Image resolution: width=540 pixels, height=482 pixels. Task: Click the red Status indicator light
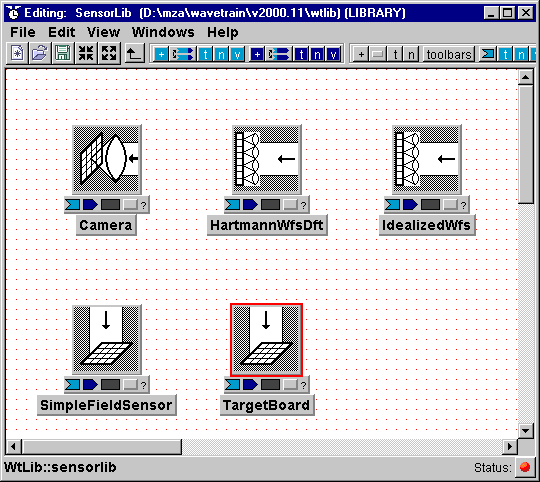point(525,467)
